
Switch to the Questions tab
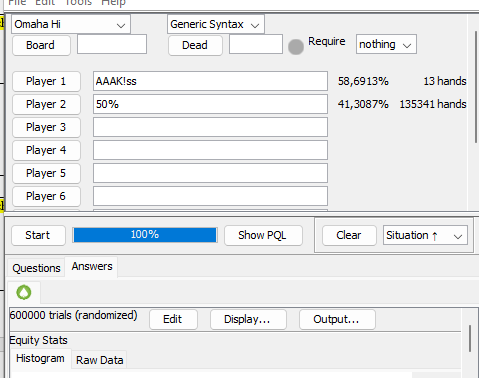tap(36, 268)
